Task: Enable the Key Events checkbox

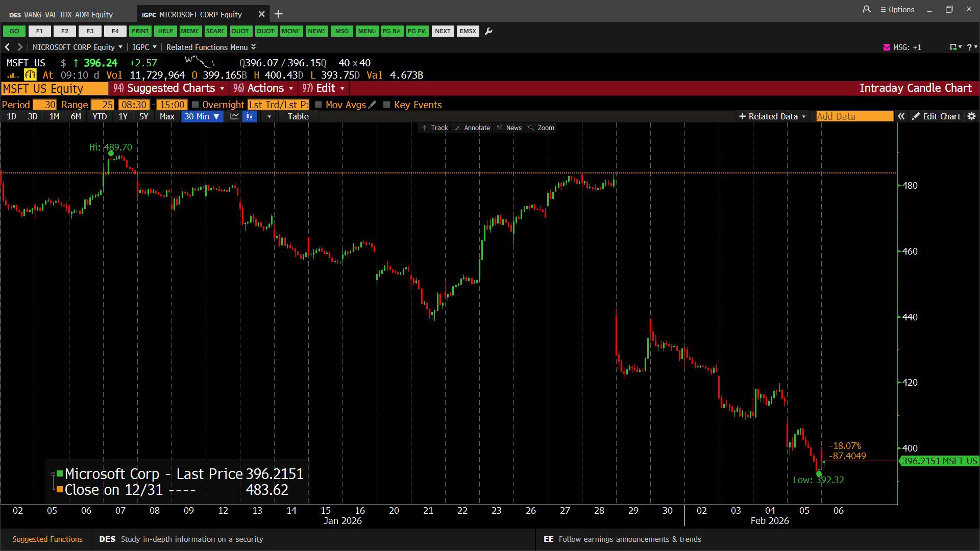Action: tap(387, 105)
